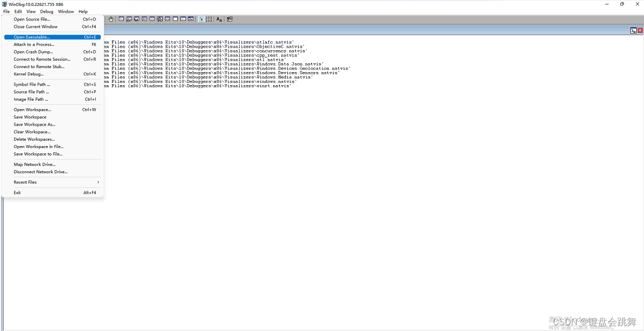Toggle Source mode off with 101 icon
644x331 pixels.
pos(209,19)
